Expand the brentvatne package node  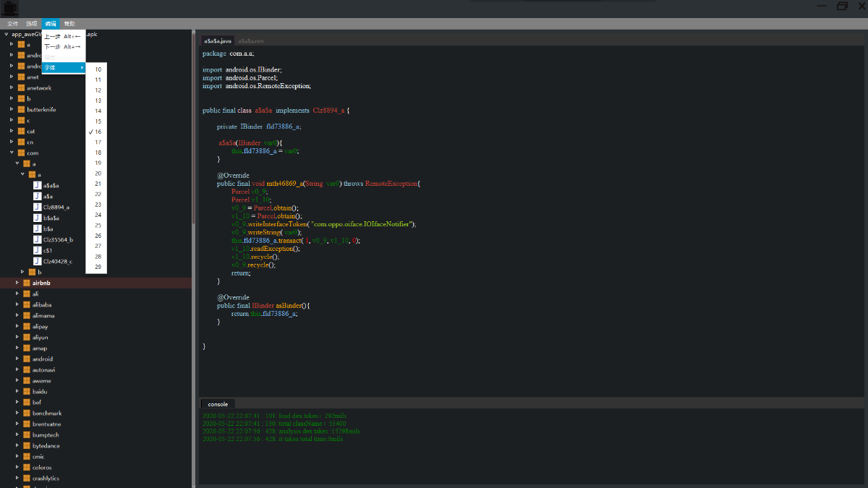pyautogui.click(x=17, y=424)
